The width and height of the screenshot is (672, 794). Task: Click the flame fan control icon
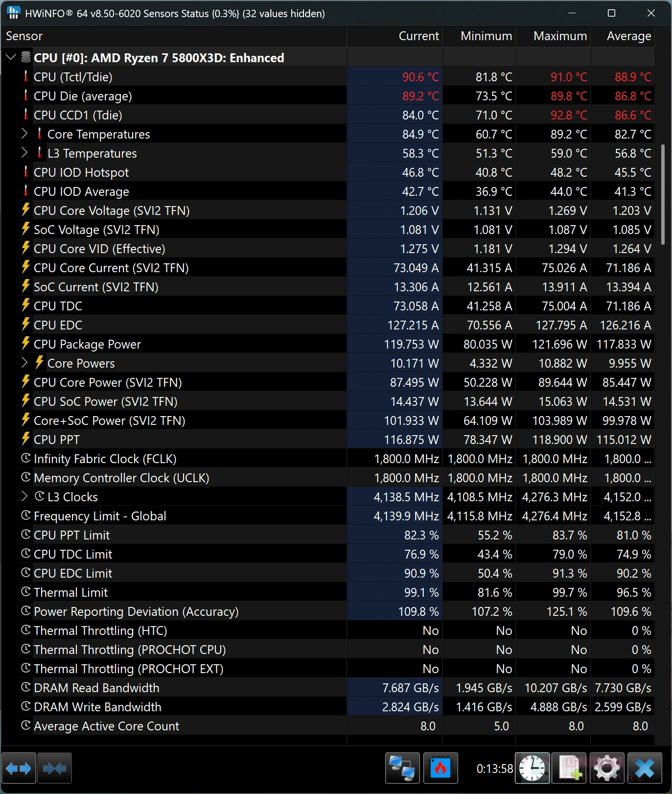tap(440, 769)
